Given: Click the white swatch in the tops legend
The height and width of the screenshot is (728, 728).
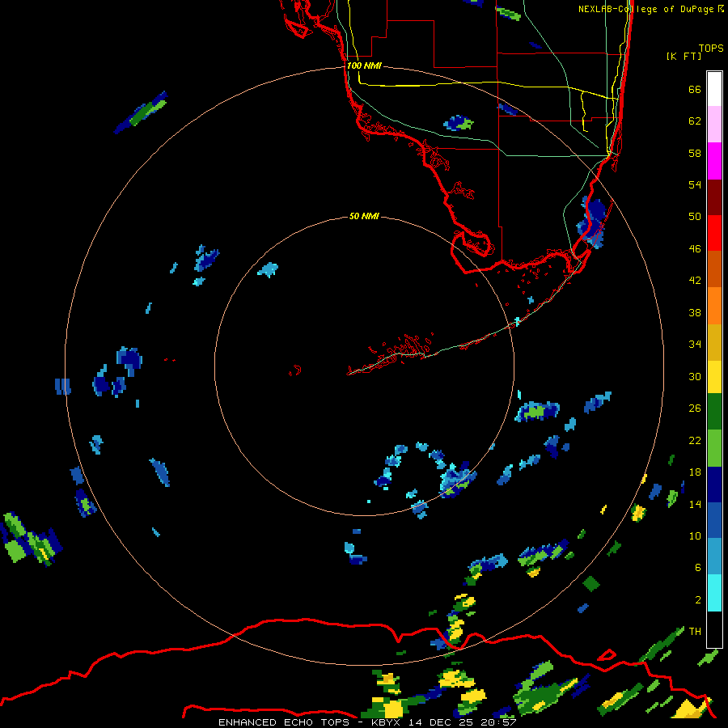Looking at the screenshot, I should coord(714,89).
